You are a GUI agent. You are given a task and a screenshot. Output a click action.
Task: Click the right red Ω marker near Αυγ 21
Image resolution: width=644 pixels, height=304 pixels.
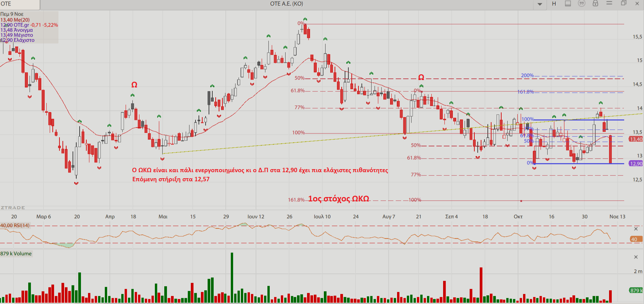421,77
